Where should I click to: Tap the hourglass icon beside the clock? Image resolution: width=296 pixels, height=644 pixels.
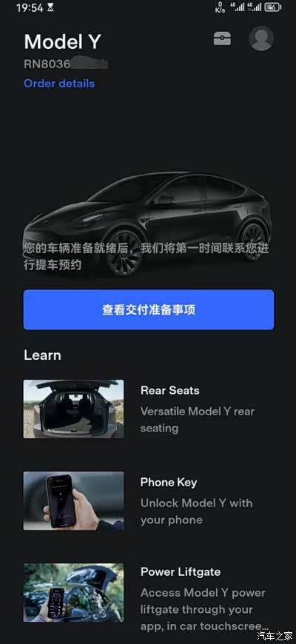click(x=50, y=8)
